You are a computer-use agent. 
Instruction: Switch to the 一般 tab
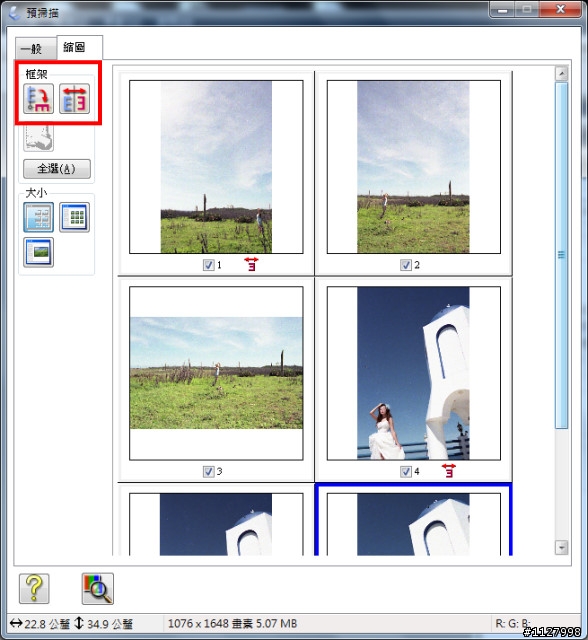pos(36,49)
